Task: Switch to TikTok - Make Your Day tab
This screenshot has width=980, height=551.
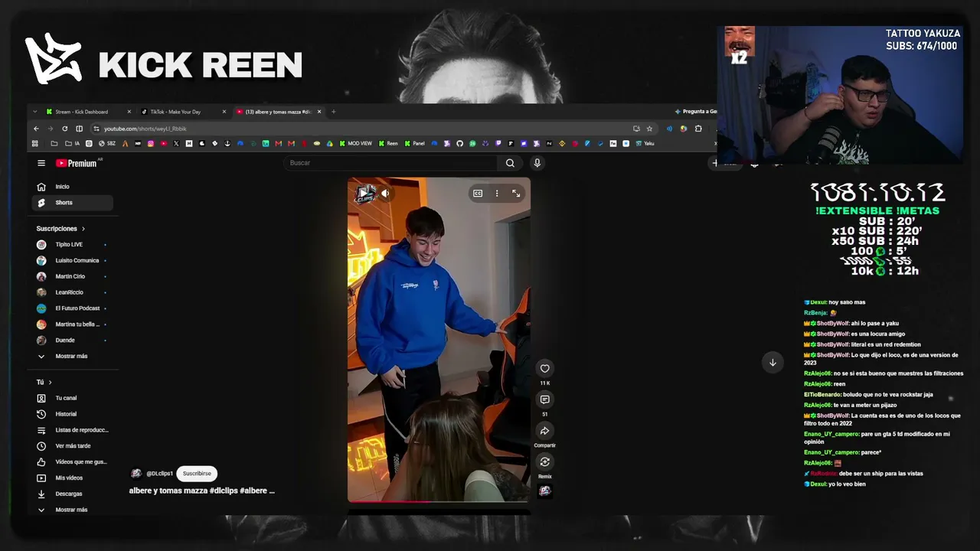Action: (184, 112)
